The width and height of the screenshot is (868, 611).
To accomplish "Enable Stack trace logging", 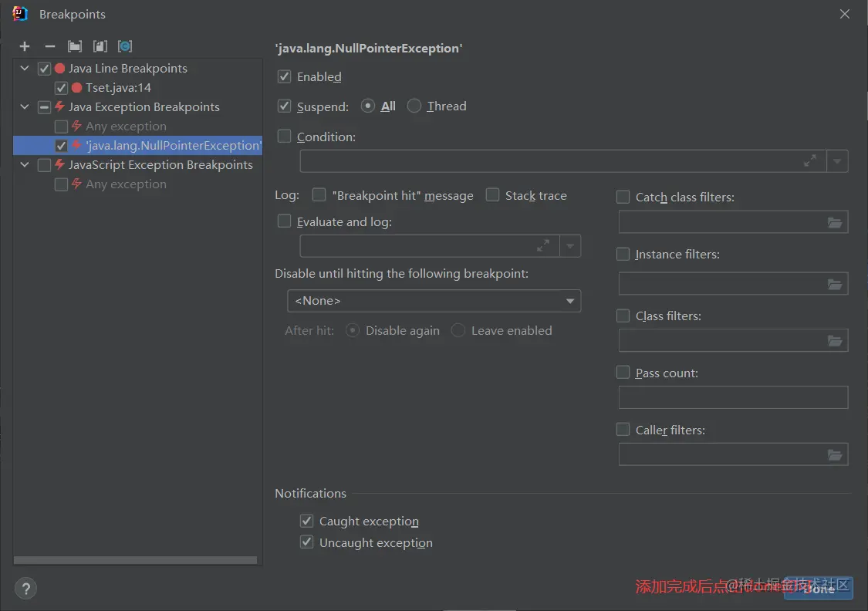I will (x=492, y=195).
